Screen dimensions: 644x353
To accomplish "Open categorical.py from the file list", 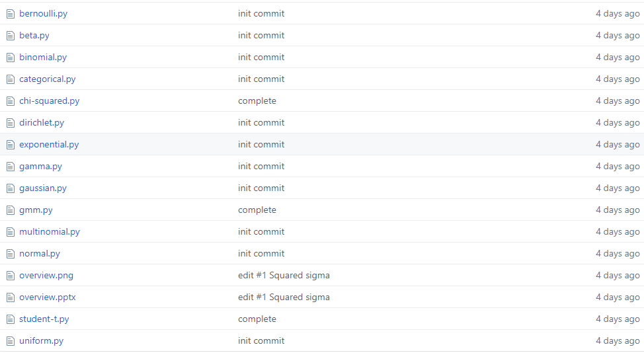I will [47, 79].
